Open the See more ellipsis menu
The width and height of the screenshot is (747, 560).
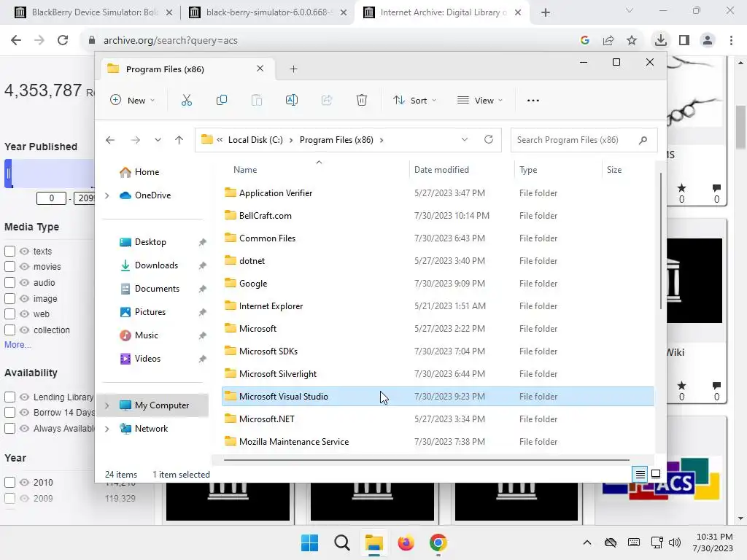coord(533,101)
